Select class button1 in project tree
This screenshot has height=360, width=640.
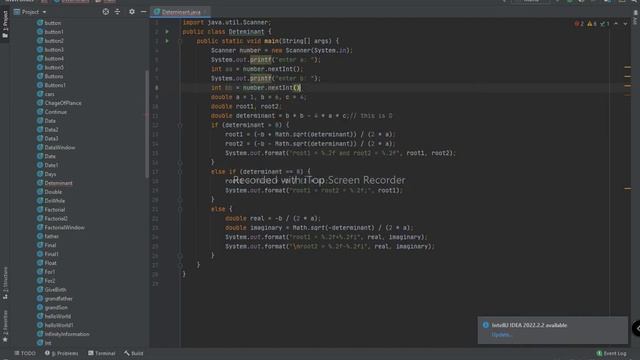[50, 32]
